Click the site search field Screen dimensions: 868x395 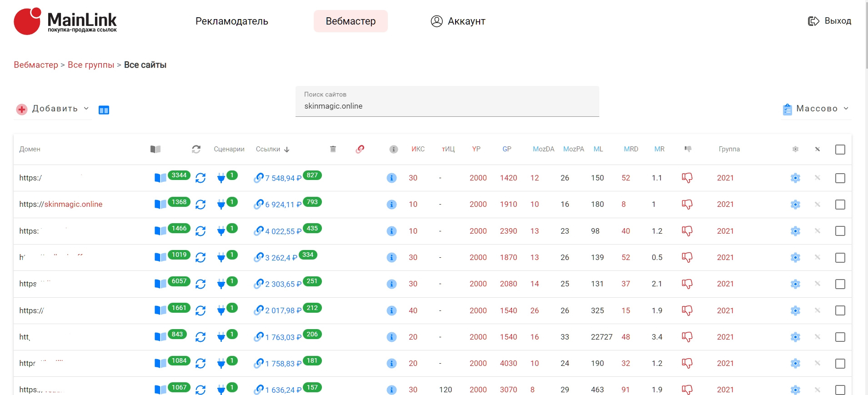tap(447, 101)
